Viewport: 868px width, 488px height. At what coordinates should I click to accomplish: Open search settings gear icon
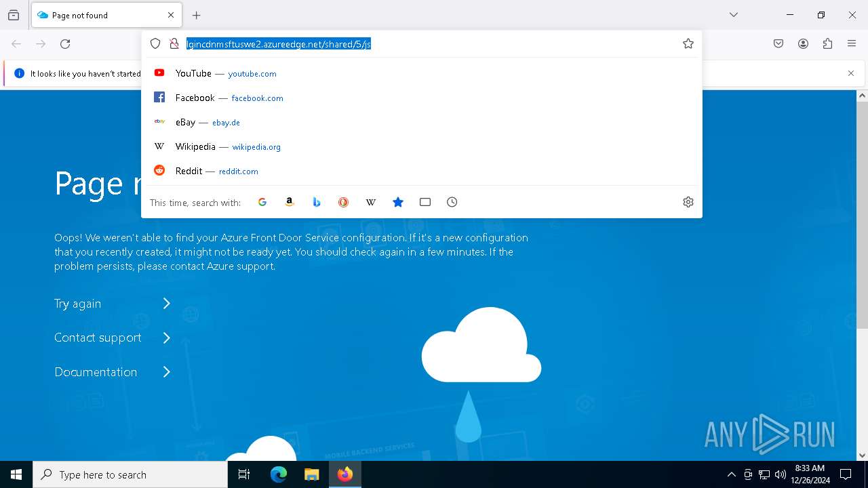tap(688, 202)
